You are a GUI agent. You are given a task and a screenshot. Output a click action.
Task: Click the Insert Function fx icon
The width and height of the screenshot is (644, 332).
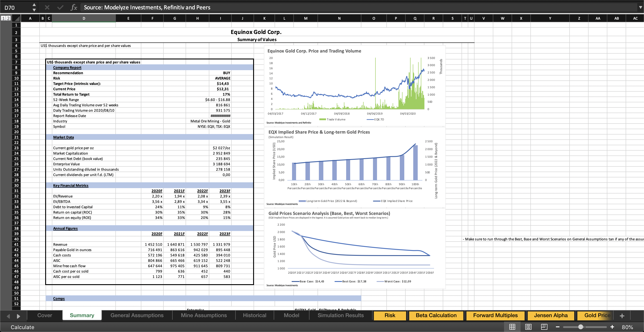[74, 7]
